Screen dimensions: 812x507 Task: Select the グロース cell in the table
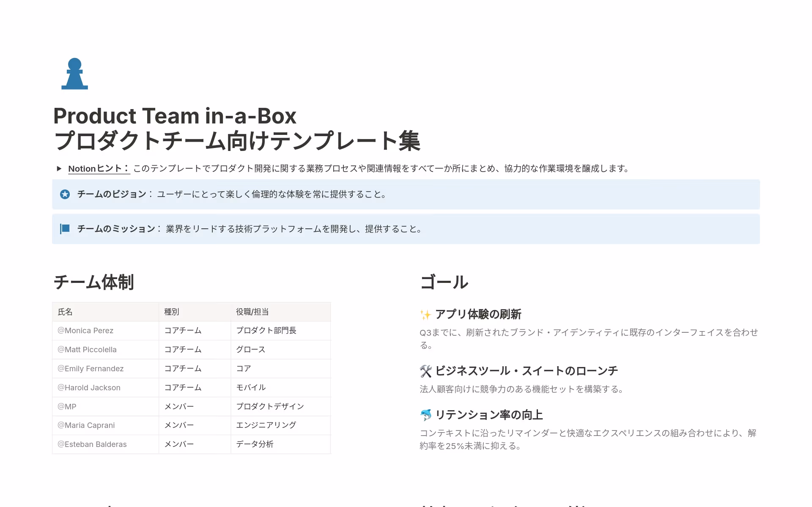coord(250,349)
